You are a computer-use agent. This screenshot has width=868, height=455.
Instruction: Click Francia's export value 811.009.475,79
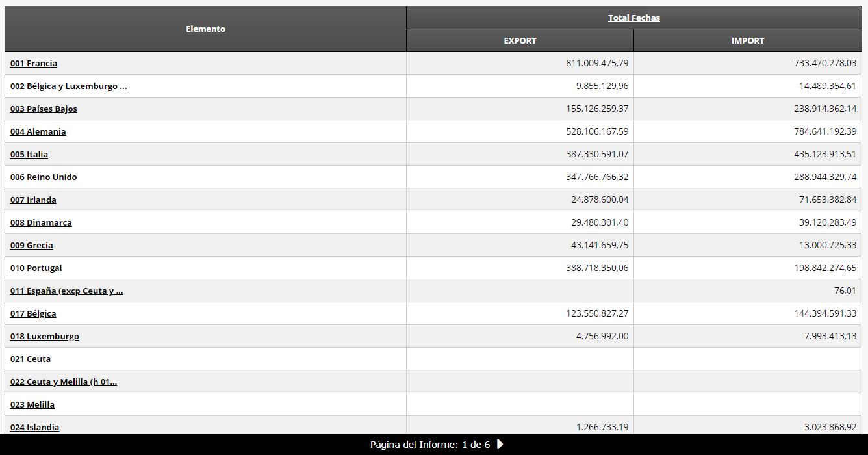597,64
